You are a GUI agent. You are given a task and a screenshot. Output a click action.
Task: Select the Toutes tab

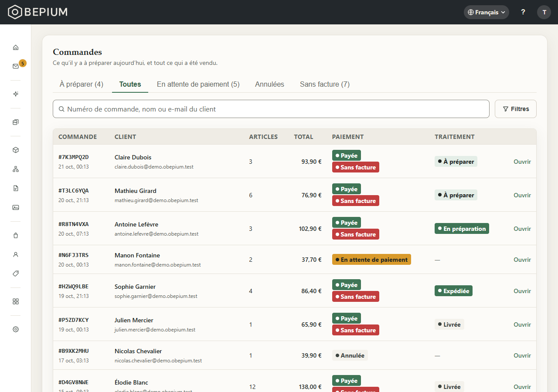(x=130, y=84)
